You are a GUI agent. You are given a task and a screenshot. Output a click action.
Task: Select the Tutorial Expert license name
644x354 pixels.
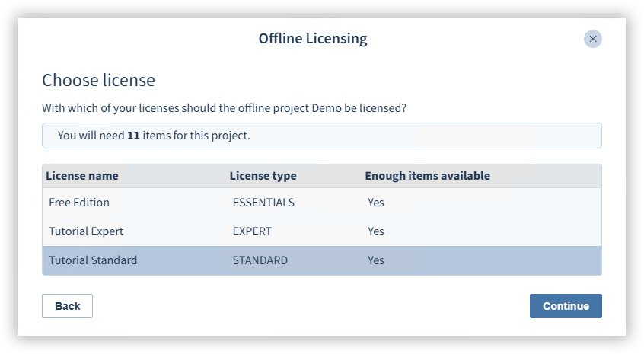86,231
